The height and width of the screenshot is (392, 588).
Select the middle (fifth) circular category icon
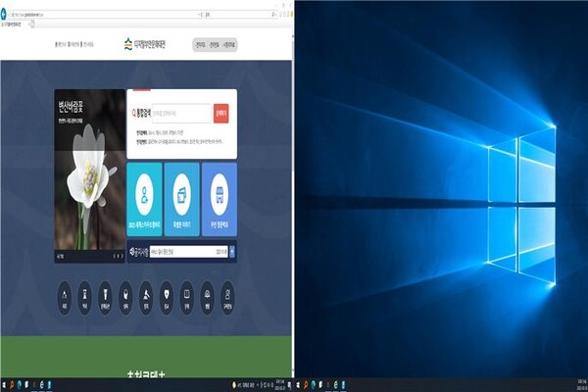[146, 292]
